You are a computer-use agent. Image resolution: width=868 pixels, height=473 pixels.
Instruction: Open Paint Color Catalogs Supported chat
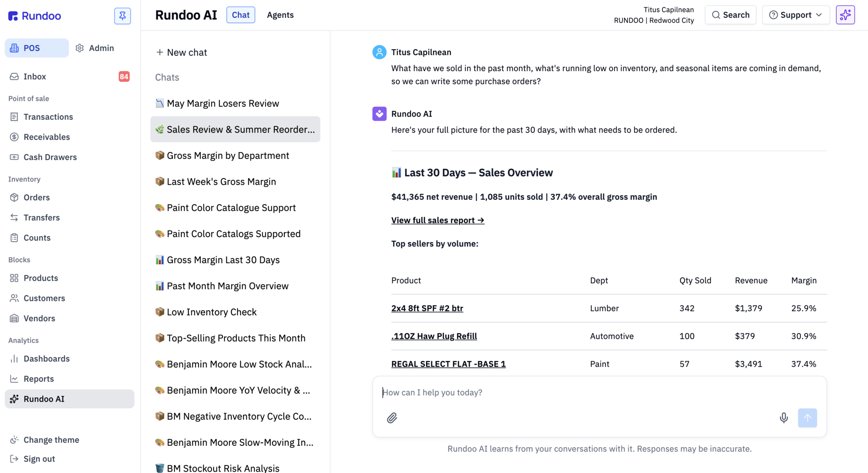pyautogui.click(x=235, y=234)
